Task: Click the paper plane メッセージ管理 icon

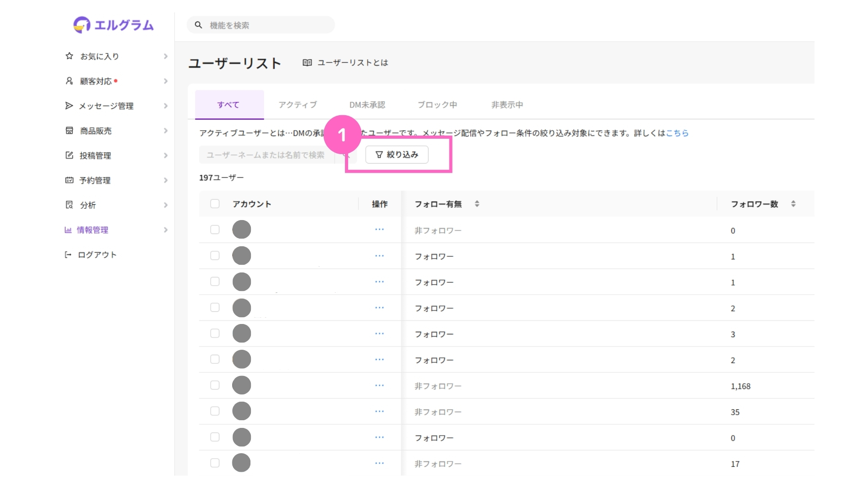Action: [x=69, y=106]
